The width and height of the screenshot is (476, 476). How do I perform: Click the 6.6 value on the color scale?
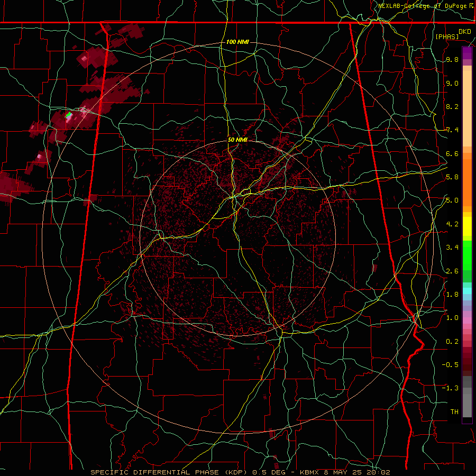452,153
